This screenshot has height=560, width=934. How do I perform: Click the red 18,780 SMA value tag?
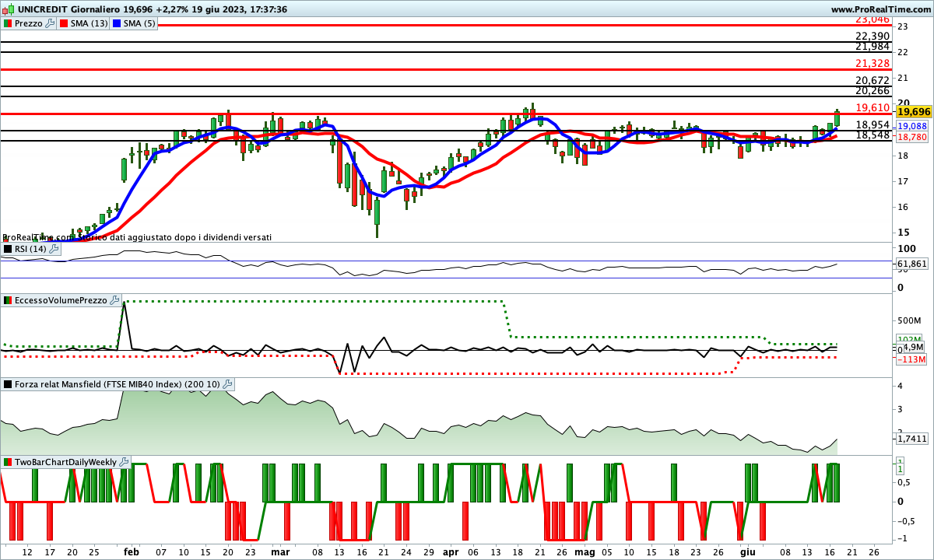tap(913, 137)
